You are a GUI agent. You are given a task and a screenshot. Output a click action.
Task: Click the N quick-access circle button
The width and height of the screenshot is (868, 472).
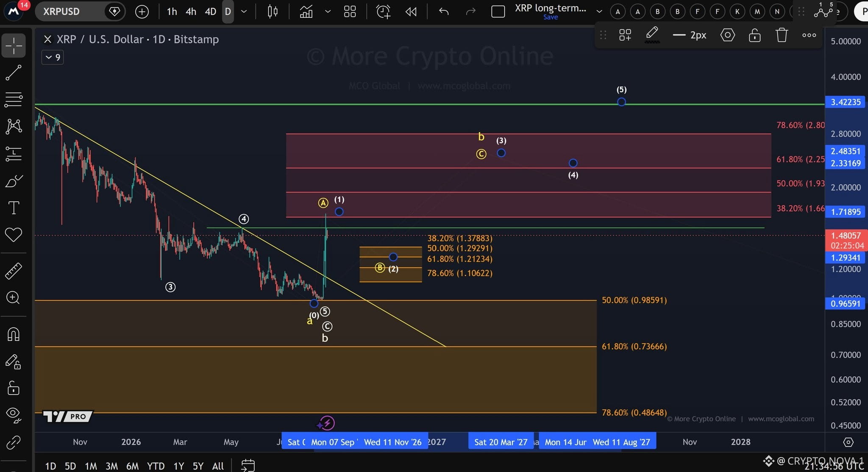click(x=777, y=11)
